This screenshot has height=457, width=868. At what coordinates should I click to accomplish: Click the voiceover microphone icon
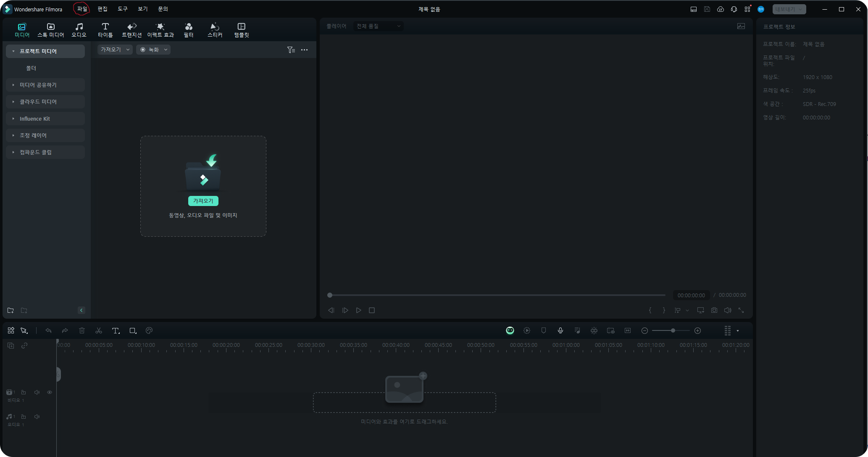coord(560,331)
